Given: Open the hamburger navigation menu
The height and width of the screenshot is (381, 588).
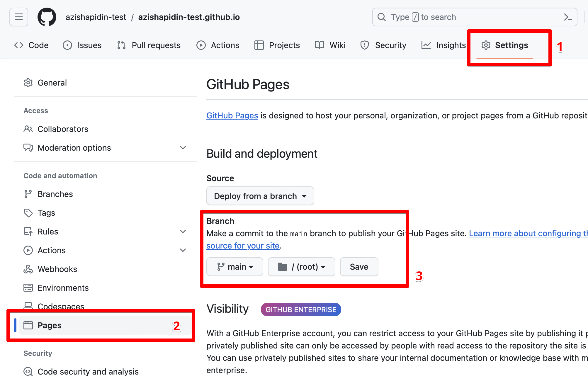Looking at the screenshot, I should coord(19,17).
